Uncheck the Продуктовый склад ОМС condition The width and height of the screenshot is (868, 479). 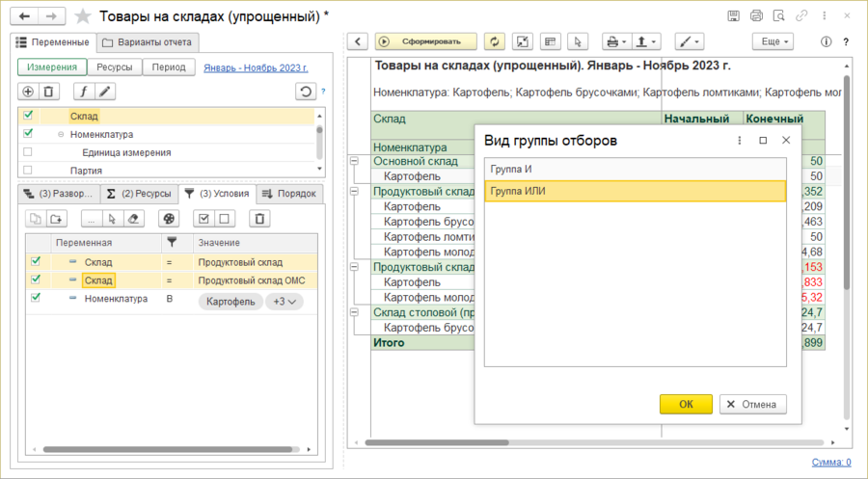pyautogui.click(x=36, y=279)
